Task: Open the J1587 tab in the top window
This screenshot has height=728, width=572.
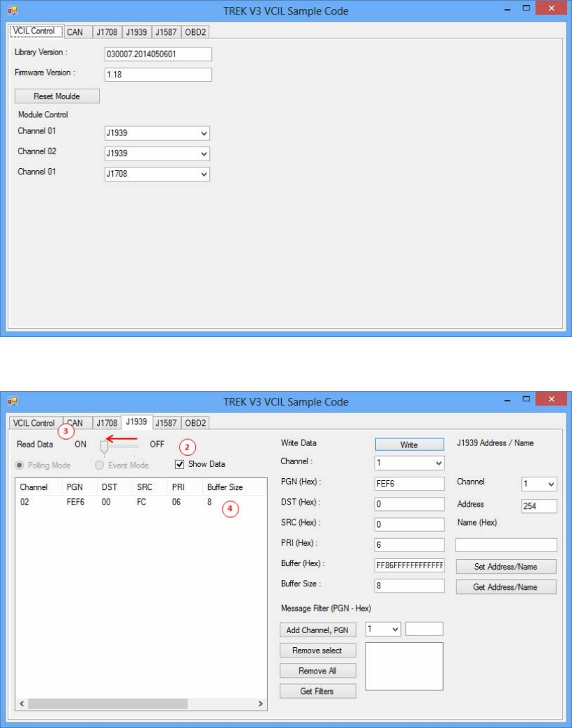Action: pos(166,32)
